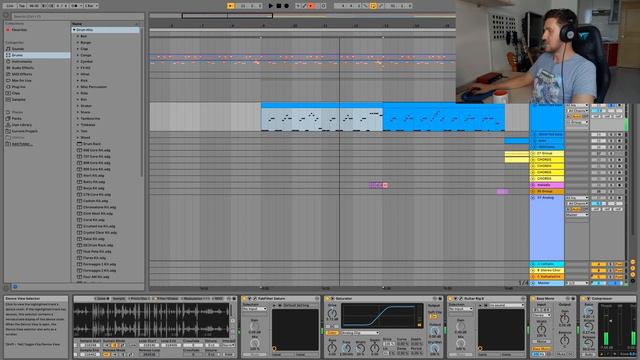Switch to the sampler MIDI tab
640x360 pixels.
click(219, 299)
